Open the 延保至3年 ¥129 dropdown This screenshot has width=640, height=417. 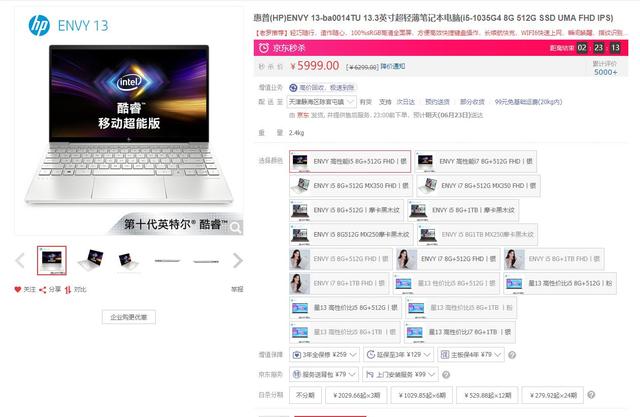(x=398, y=355)
